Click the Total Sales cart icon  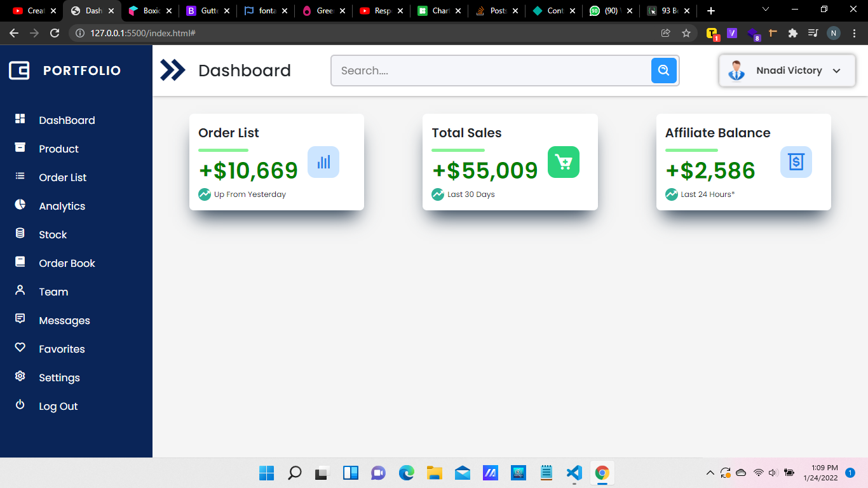coord(564,162)
